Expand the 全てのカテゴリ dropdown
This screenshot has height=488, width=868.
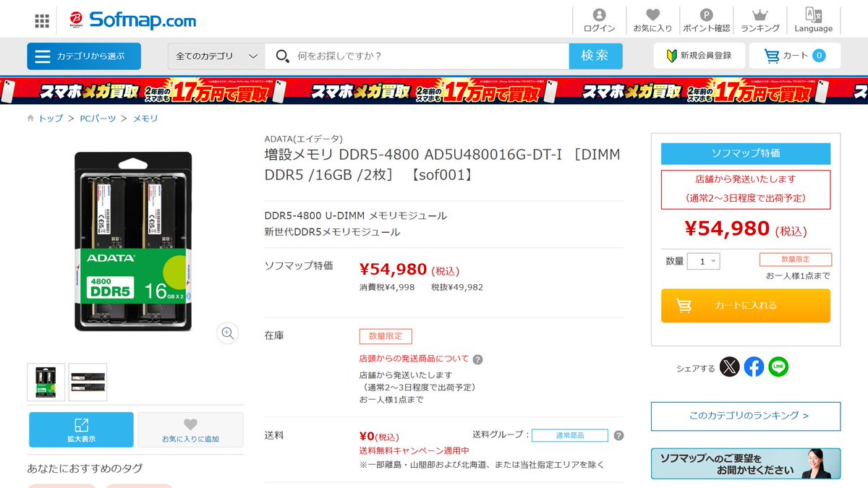click(x=216, y=56)
